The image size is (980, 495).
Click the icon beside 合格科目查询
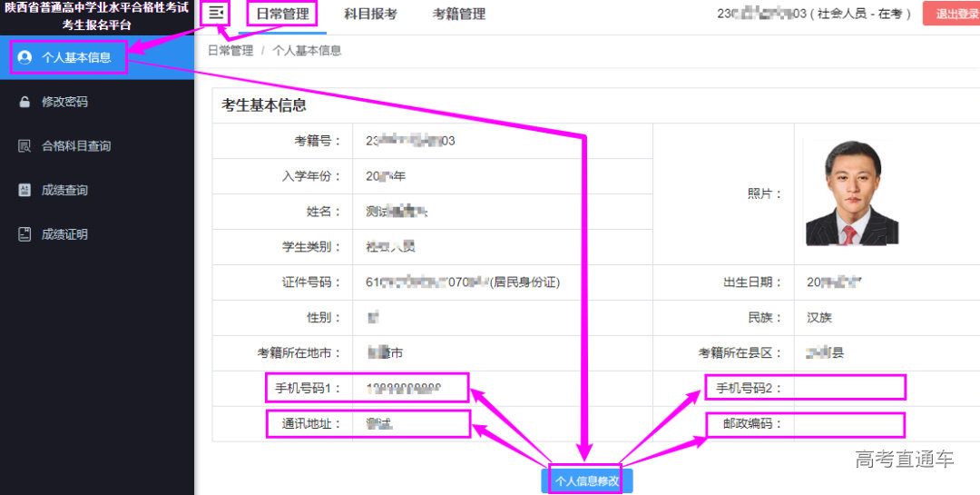click(24, 146)
